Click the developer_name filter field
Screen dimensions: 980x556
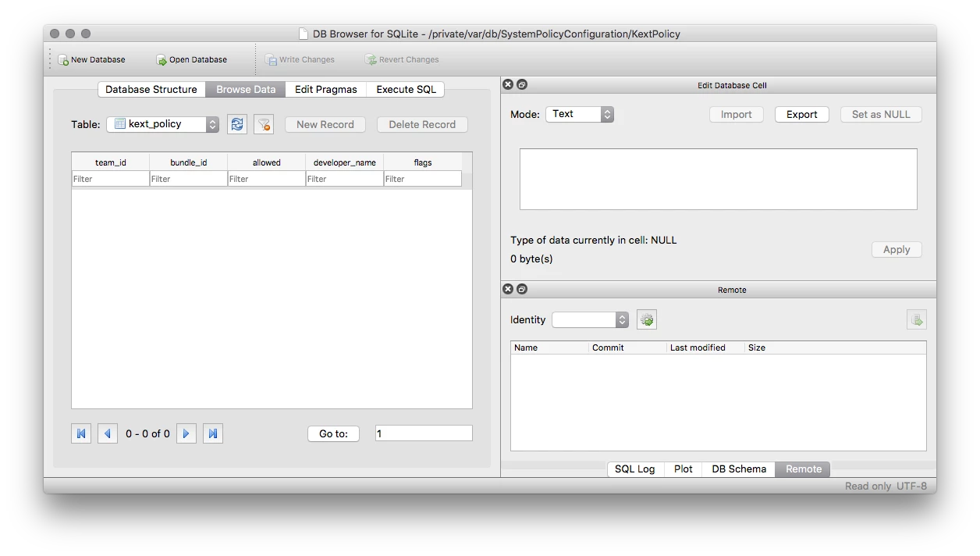[x=345, y=179]
